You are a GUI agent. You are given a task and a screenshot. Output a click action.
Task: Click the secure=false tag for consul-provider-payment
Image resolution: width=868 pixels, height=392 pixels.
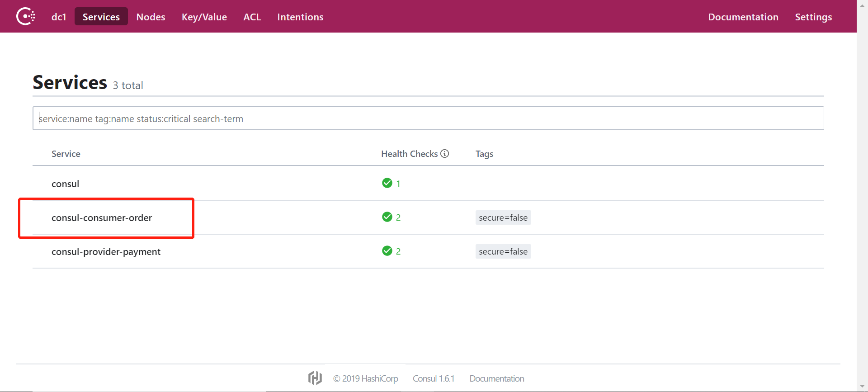pos(503,251)
